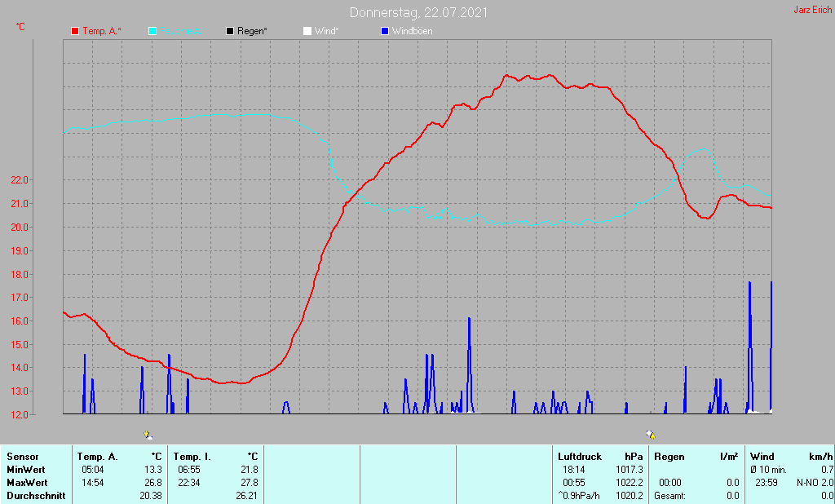Image resolution: width=835 pixels, height=504 pixels.
Task: Click the 'Gesamt:' rain total label
Action: (x=670, y=496)
